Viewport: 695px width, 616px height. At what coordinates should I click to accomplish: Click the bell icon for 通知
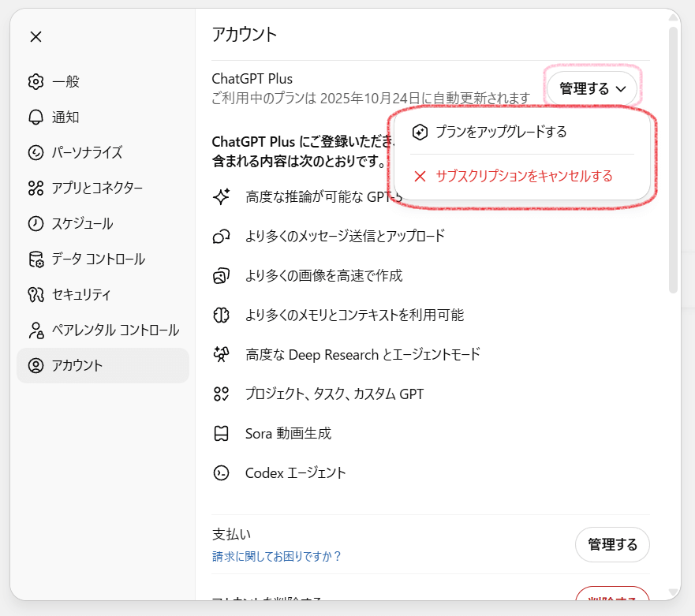35,118
